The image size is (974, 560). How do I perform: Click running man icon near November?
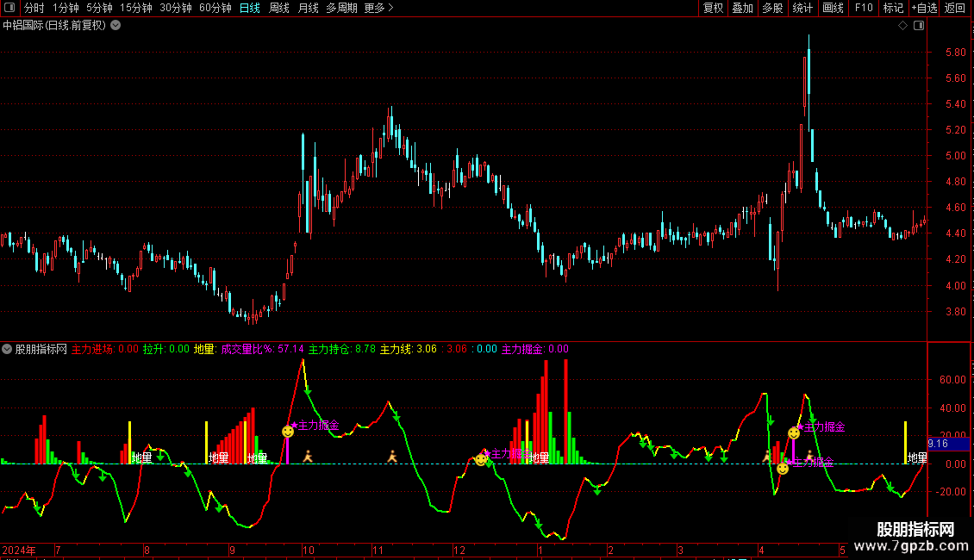[x=392, y=456]
